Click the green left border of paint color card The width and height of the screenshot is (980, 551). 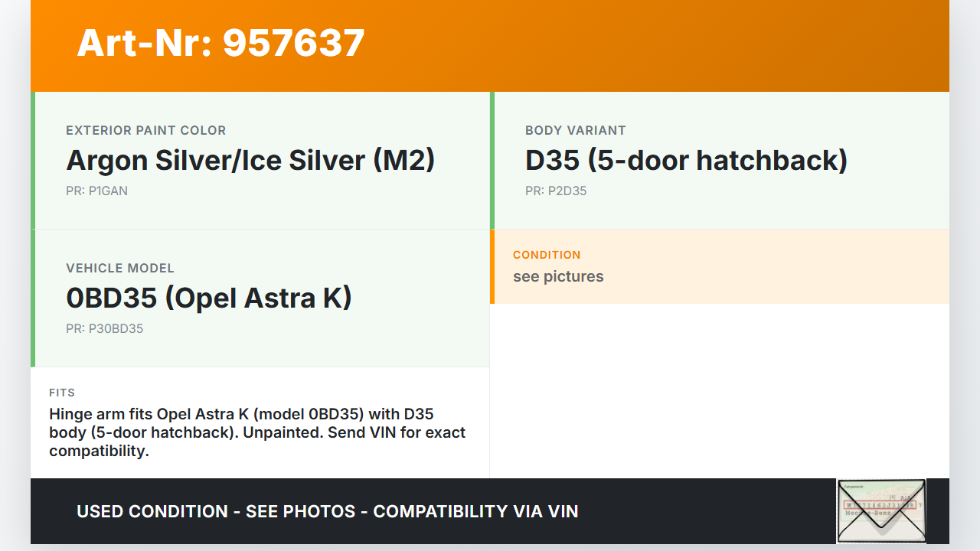pos(33,161)
